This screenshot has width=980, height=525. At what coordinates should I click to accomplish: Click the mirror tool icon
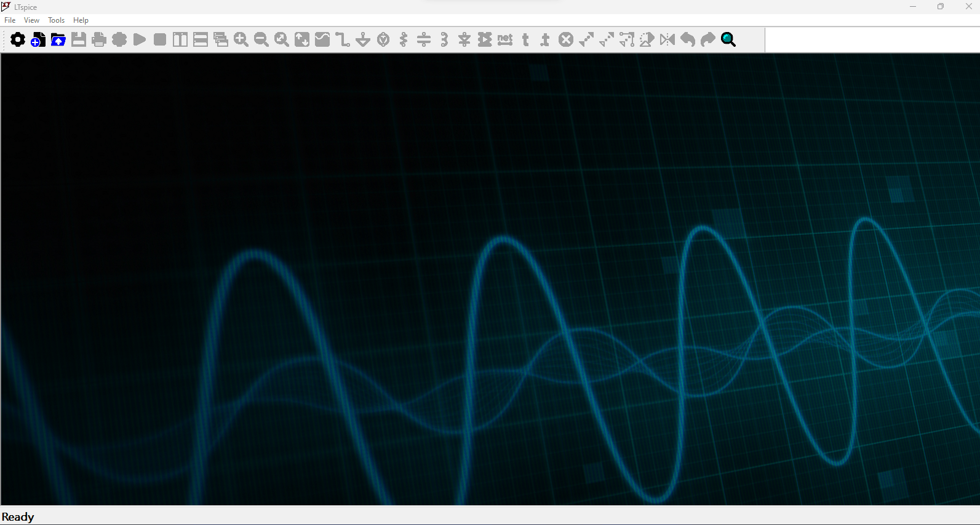click(667, 40)
